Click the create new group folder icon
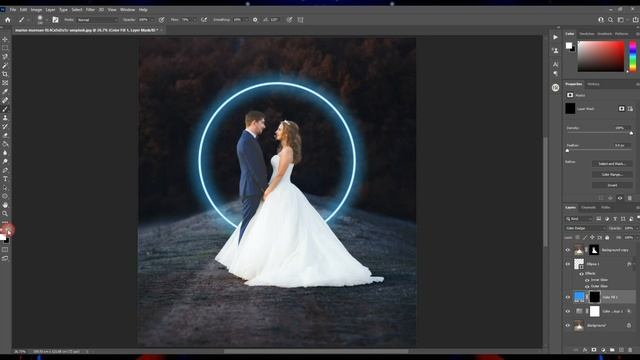The image size is (640, 360). (x=612, y=350)
